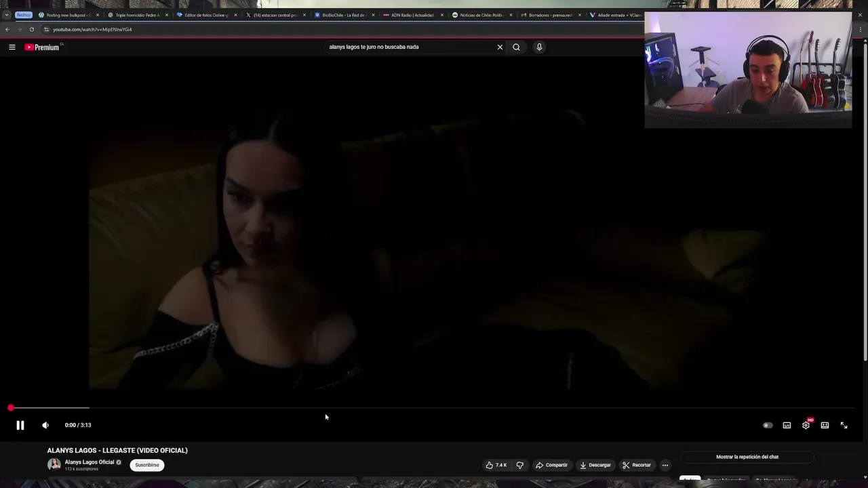Image resolution: width=868 pixels, height=488 pixels.
Task: Click the browser back arrow
Action: point(7,29)
